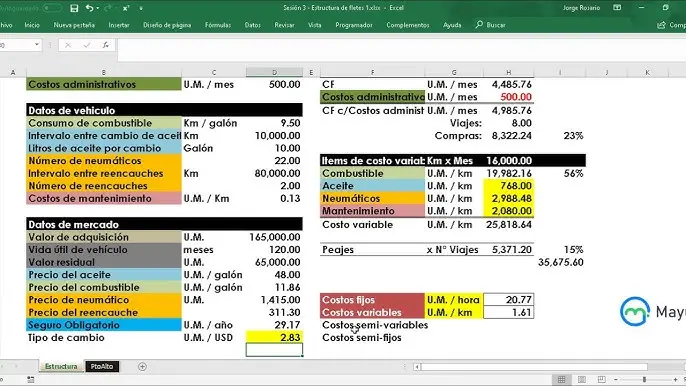This screenshot has width=686, height=386.
Task: Open the undo history dropdown arrow
Action: (97, 8)
